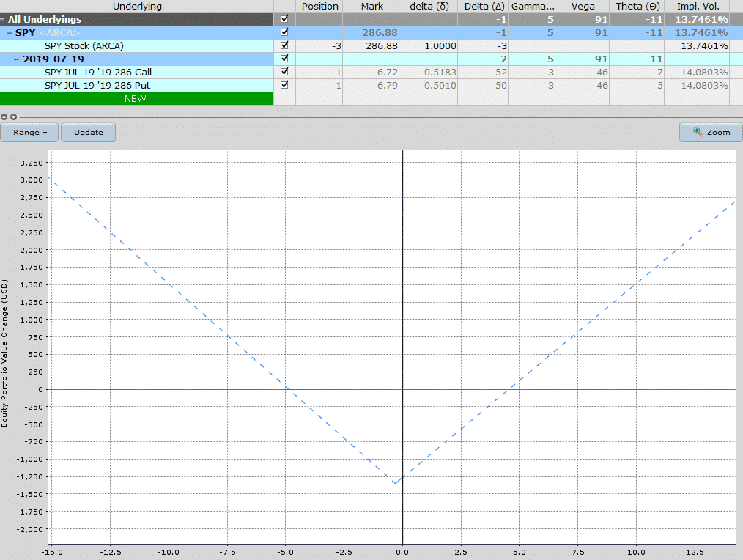Open the Range dropdown menu
The height and width of the screenshot is (560, 743).
pyautogui.click(x=29, y=132)
